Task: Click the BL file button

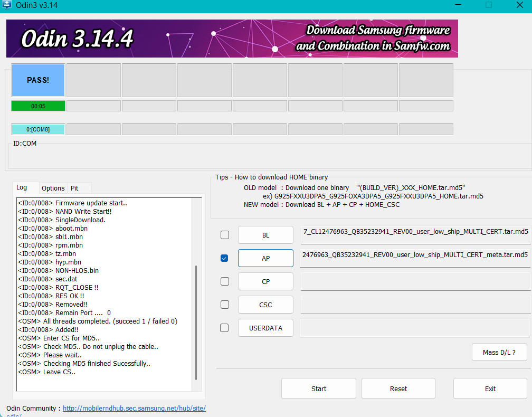Action: [265, 235]
